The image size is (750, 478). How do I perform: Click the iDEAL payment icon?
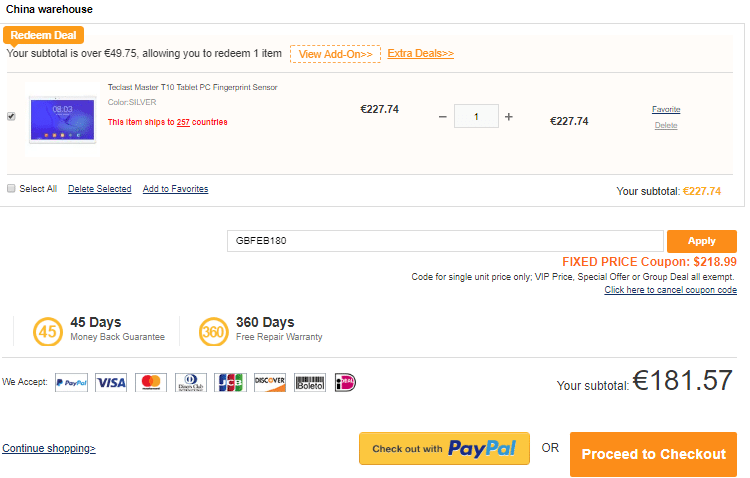click(x=346, y=382)
